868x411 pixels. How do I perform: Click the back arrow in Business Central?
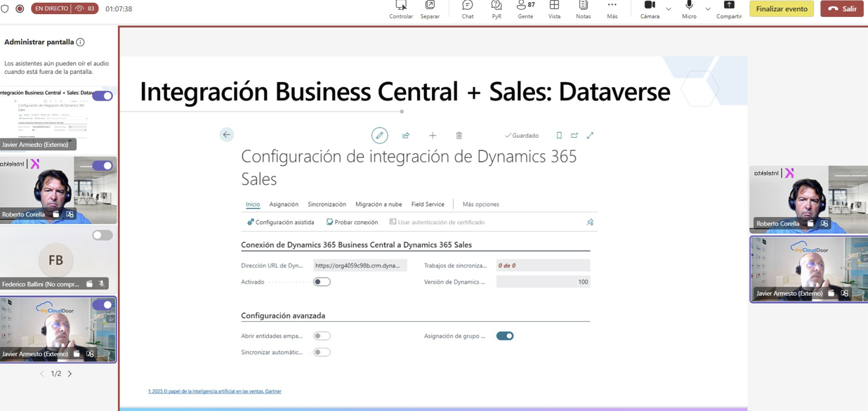[x=226, y=135]
